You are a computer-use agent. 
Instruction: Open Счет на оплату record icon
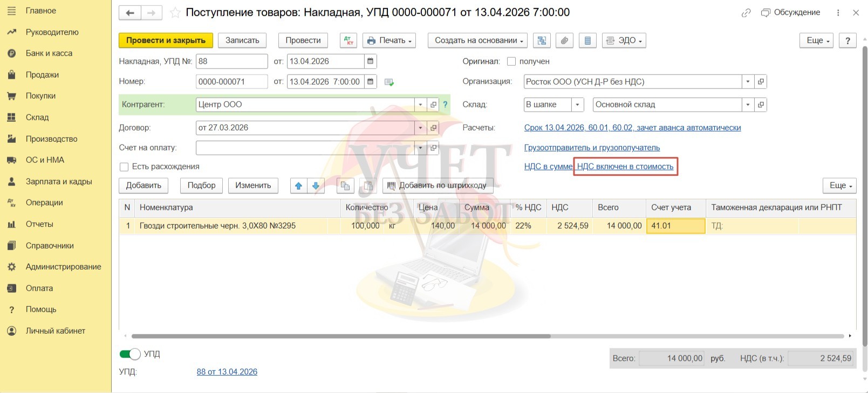[x=433, y=148]
